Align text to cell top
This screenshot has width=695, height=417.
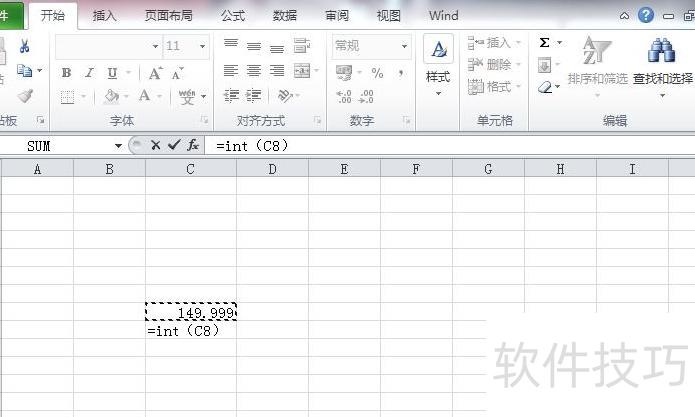[231, 44]
